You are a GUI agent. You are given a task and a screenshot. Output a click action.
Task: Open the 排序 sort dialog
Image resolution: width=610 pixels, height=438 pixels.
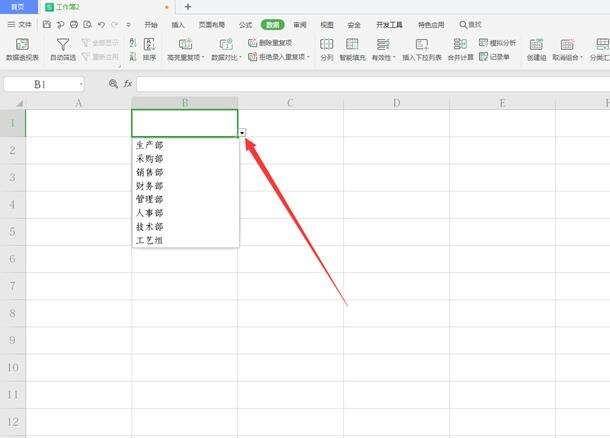(149, 49)
